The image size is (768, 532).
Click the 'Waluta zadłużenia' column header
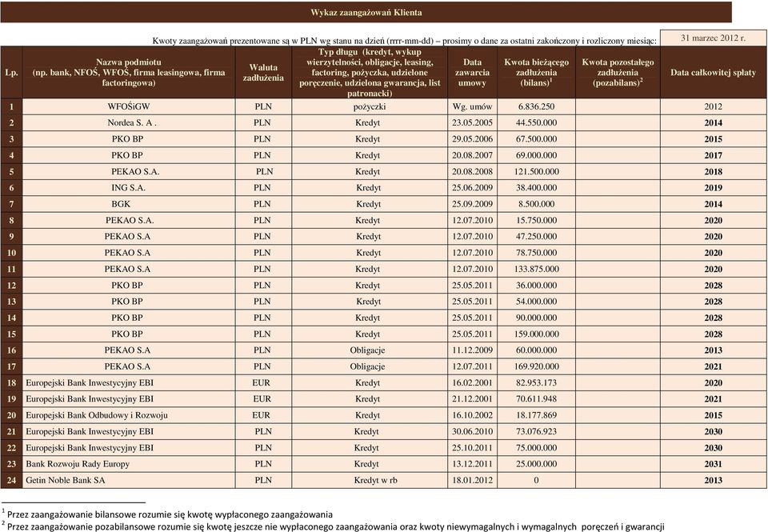click(263, 73)
